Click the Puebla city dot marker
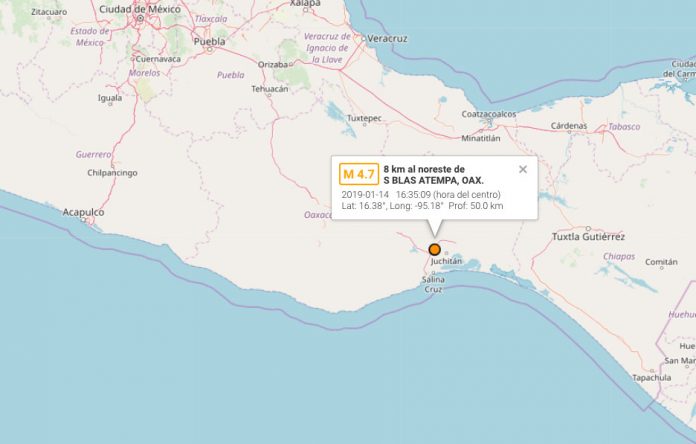696x444 pixels. (x=210, y=50)
